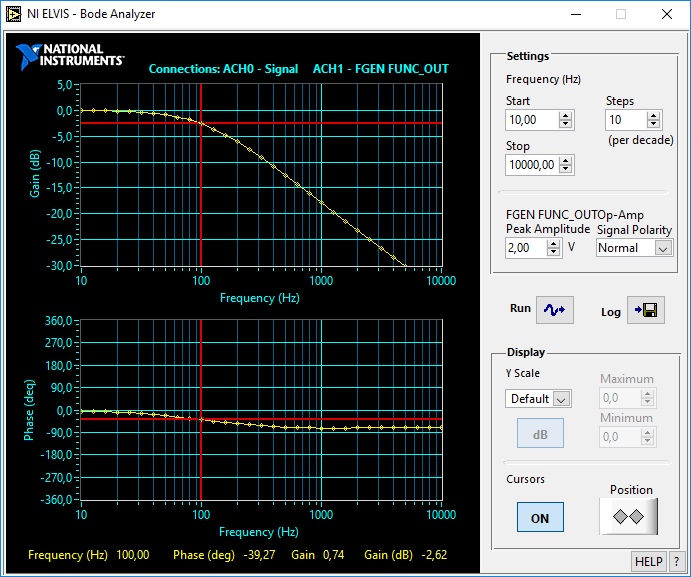The width and height of the screenshot is (691, 577).
Task: Click the Maximum Y scale stepper arrows
Action: (647, 398)
